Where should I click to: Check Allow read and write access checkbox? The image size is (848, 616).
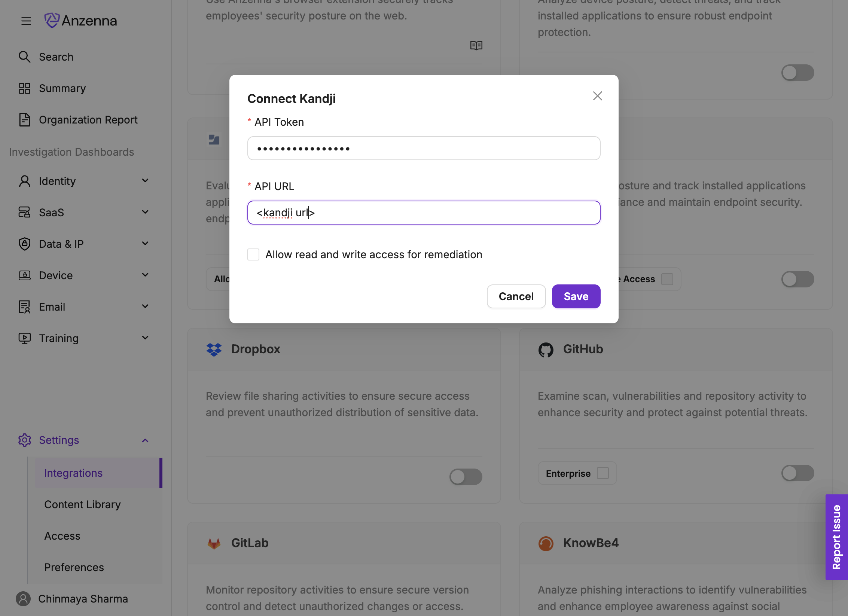tap(253, 254)
